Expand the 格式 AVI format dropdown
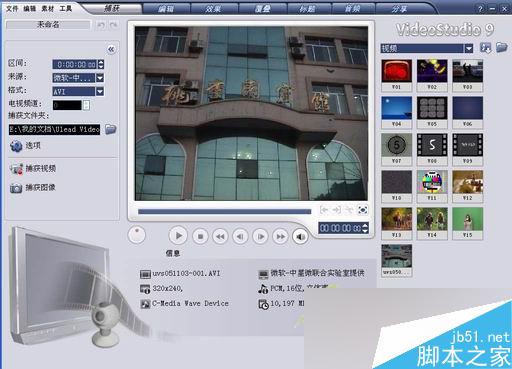Viewport: 512px width, 369px height. tap(100, 91)
